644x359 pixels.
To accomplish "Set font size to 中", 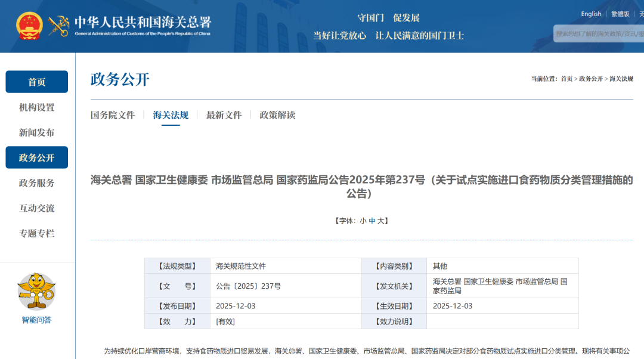I will tap(372, 221).
